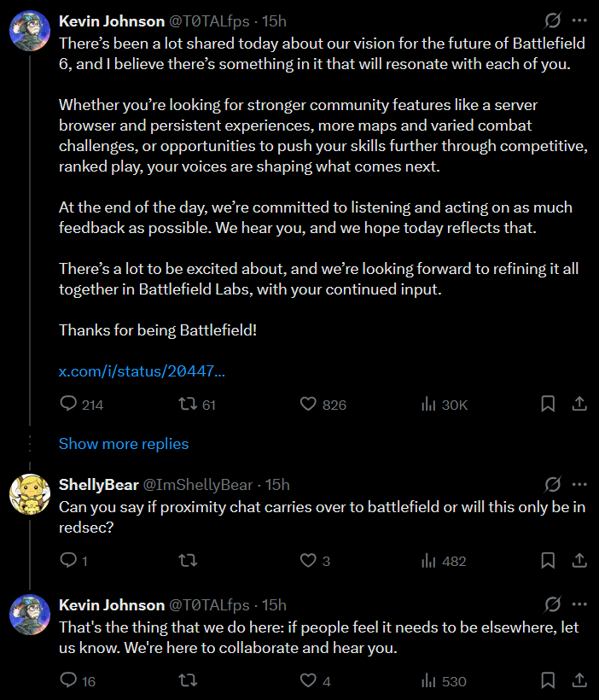The width and height of the screenshot is (599, 700).
Task: Open more options on Kevin's last reply
Action: coord(579,604)
